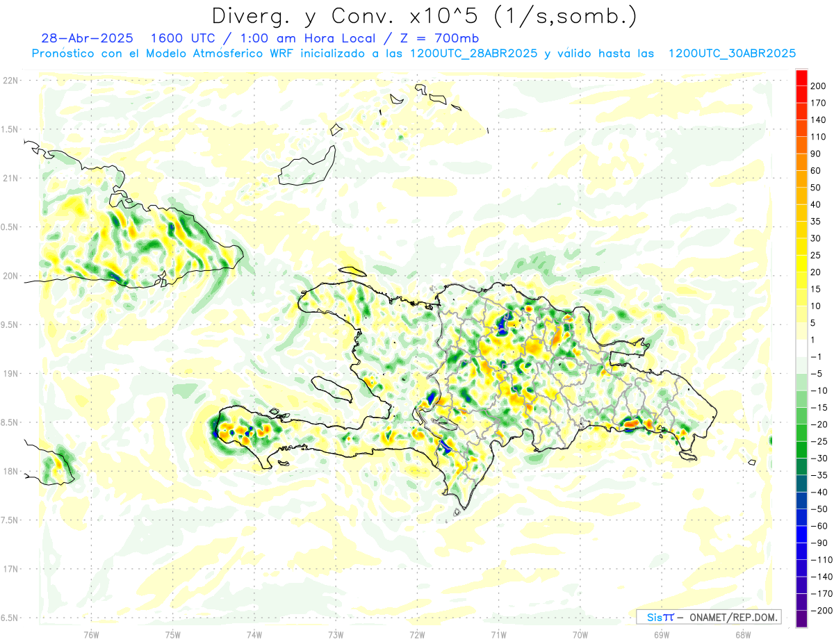The height and width of the screenshot is (644, 834).
Task: Click the '90' colorbar value
Action: click(817, 154)
